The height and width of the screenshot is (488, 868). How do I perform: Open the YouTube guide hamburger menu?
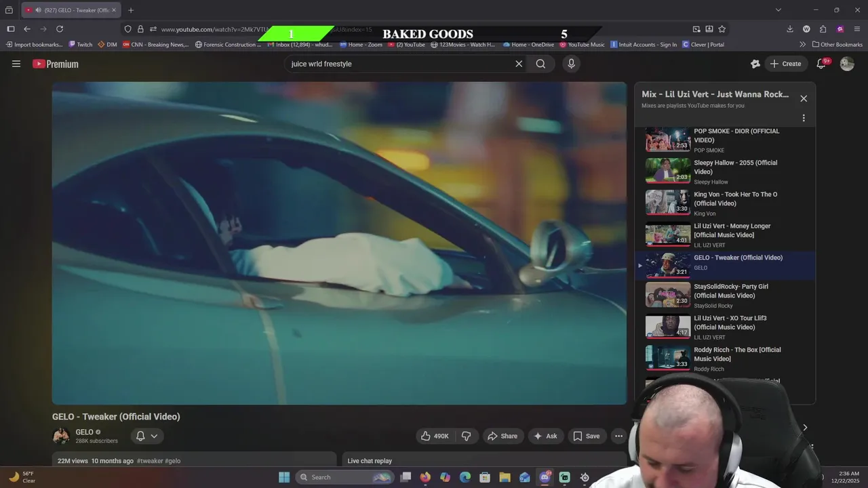pyautogui.click(x=16, y=64)
